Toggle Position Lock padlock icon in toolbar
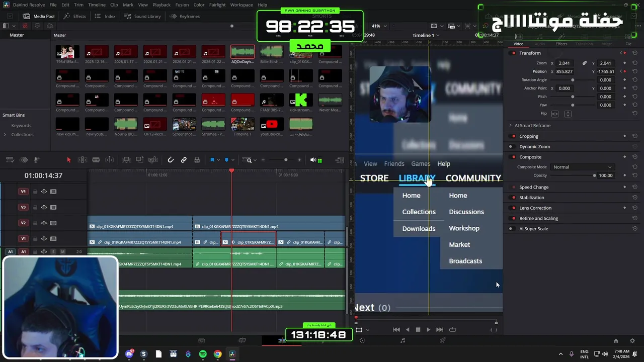Screen dimensions: 644x362 click(x=197, y=160)
